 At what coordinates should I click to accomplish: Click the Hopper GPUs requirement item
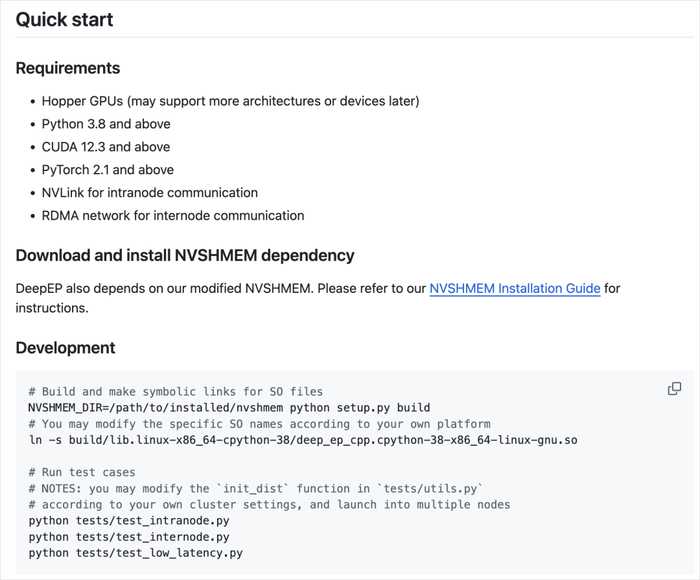click(x=230, y=101)
